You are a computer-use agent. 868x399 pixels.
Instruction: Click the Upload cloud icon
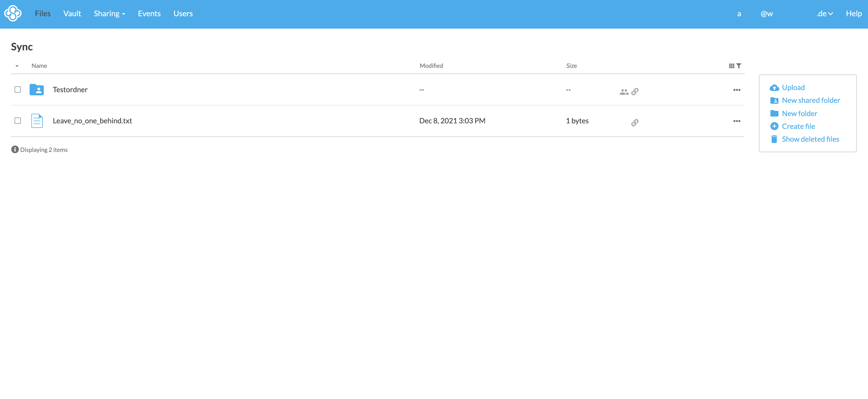point(774,88)
